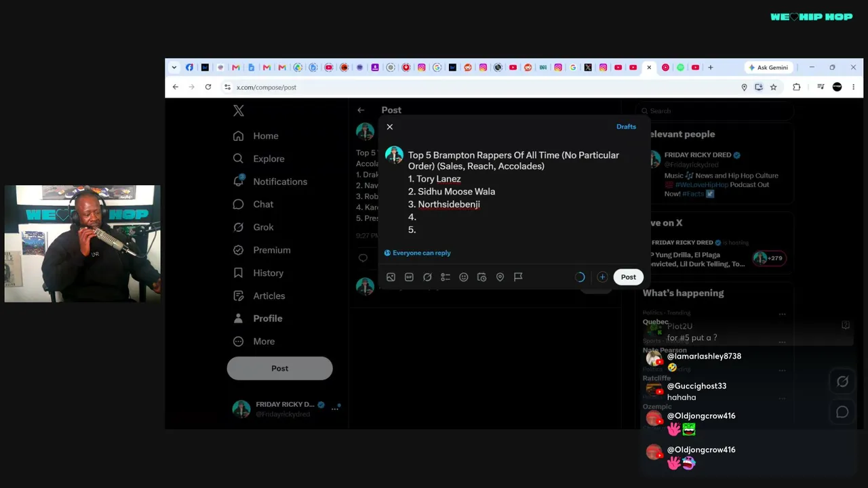Open the browser extensions puzzle icon
The width and height of the screenshot is (868, 488).
(x=797, y=87)
